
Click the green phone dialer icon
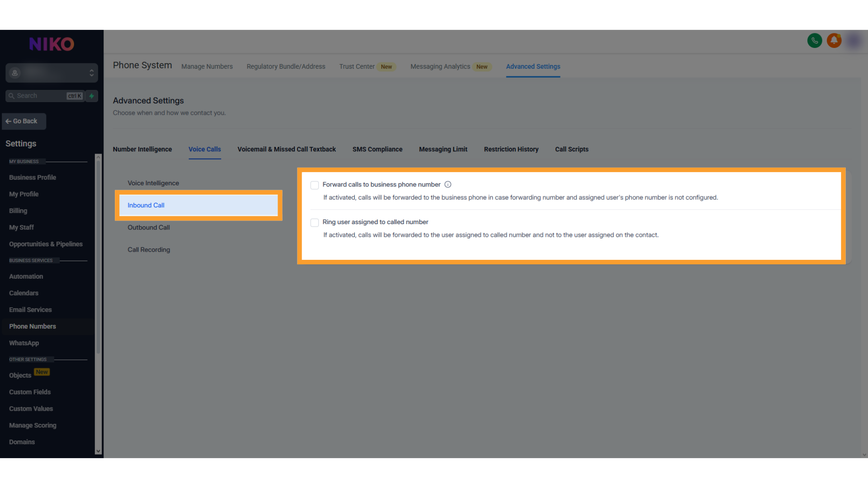point(814,41)
